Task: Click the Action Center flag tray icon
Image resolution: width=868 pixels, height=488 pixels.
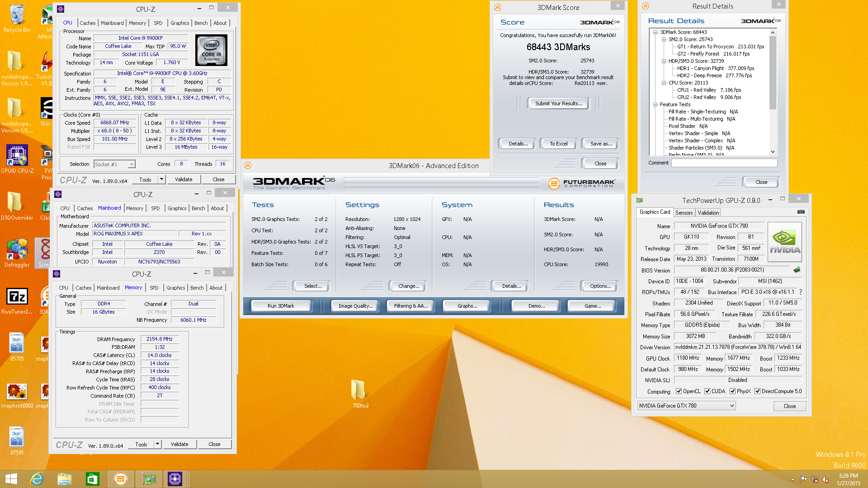Action: pyautogui.click(x=803, y=479)
